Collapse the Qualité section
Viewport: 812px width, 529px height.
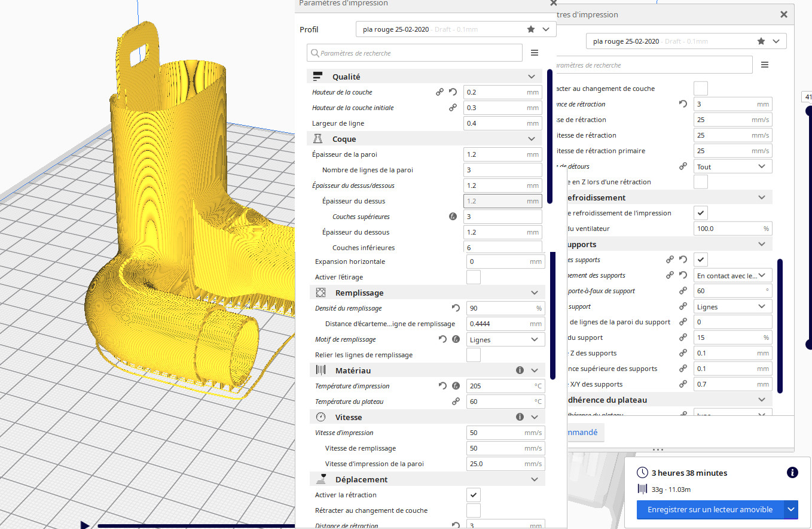531,77
